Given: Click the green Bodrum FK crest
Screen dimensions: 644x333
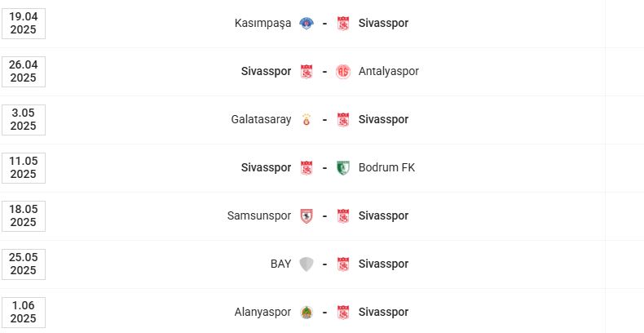Looking at the screenshot, I should 342,168.
